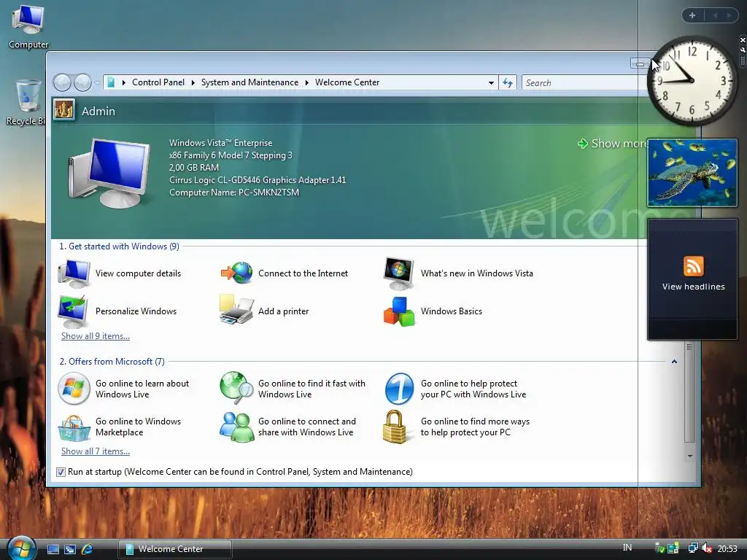Viewport: 747px width, 560px height.
Task: Click the analog clock gadget
Action: (692, 80)
